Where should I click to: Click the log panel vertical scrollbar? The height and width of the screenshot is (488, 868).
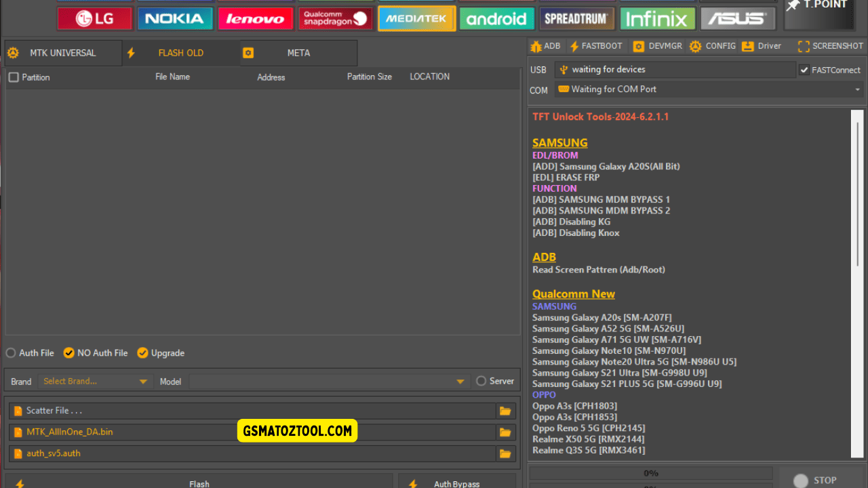point(858,197)
